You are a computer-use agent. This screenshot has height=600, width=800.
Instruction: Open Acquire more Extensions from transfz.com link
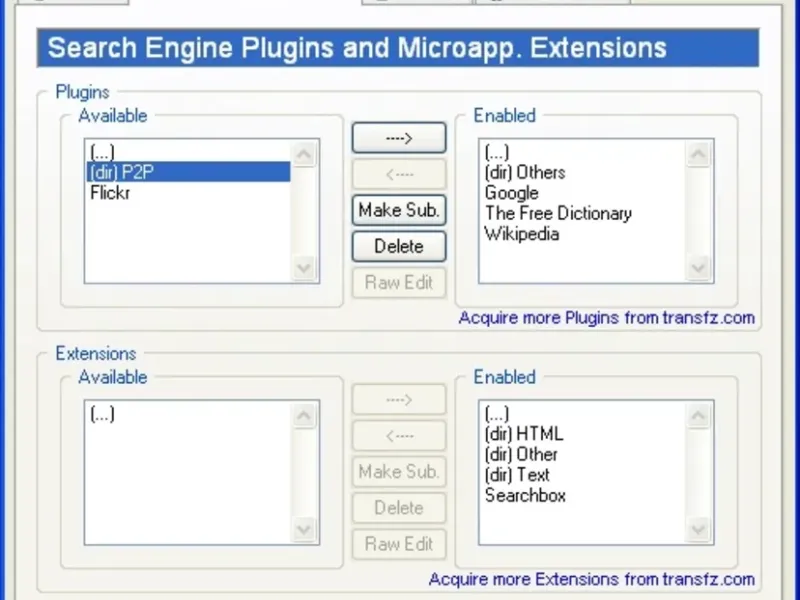[x=591, y=579]
